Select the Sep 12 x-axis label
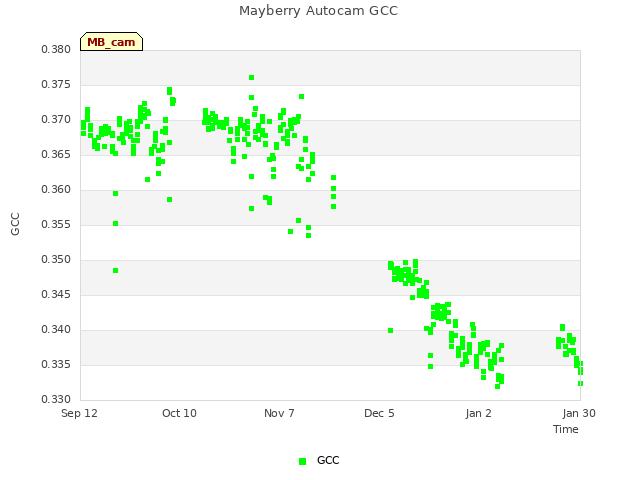 [x=79, y=413]
